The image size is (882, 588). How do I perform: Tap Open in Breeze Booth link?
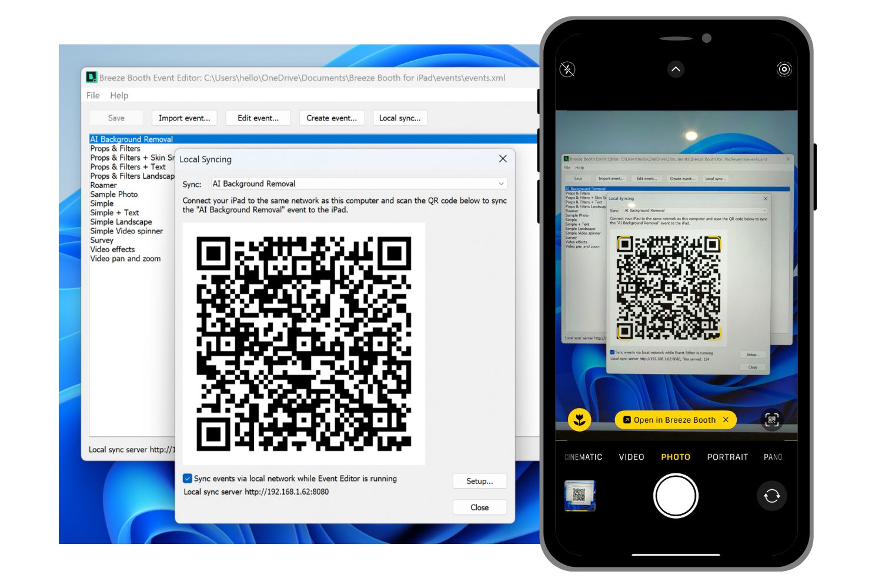(x=670, y=420)
